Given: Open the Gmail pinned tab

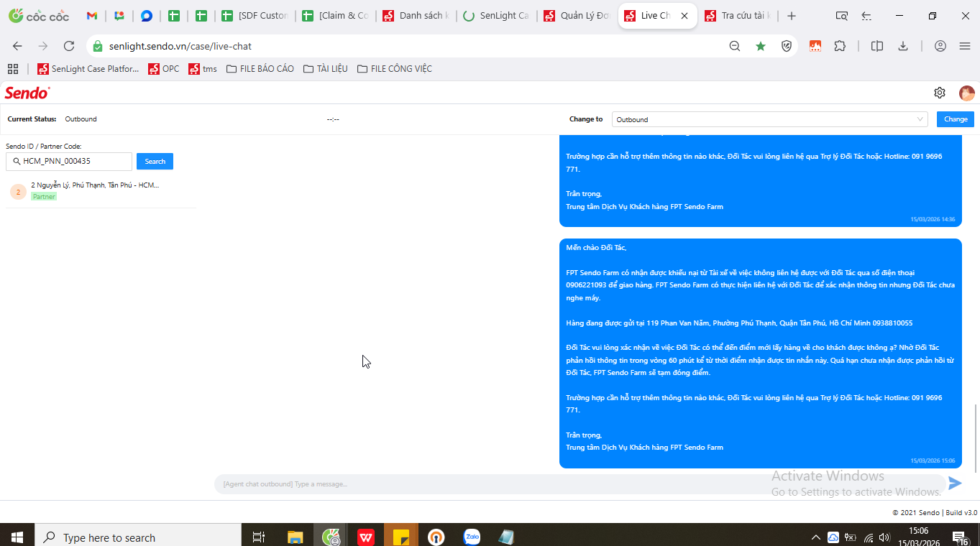Looking at the screenshot, I should (91, 16).
